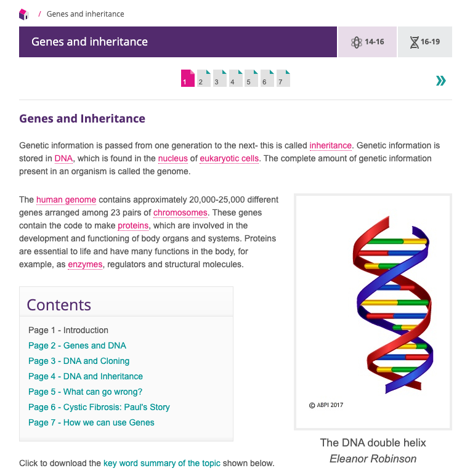Click the next page double-chevron arrow

coord(440,80)
